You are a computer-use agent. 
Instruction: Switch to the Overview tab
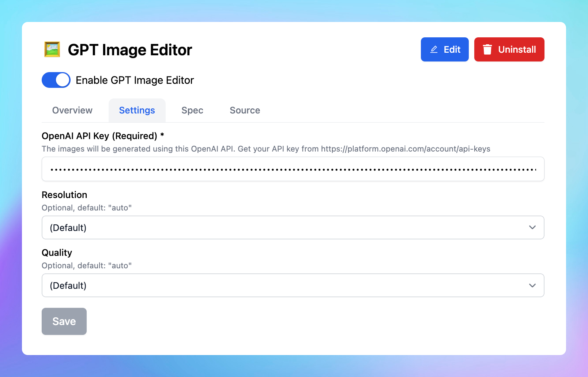tap(72, 111)
